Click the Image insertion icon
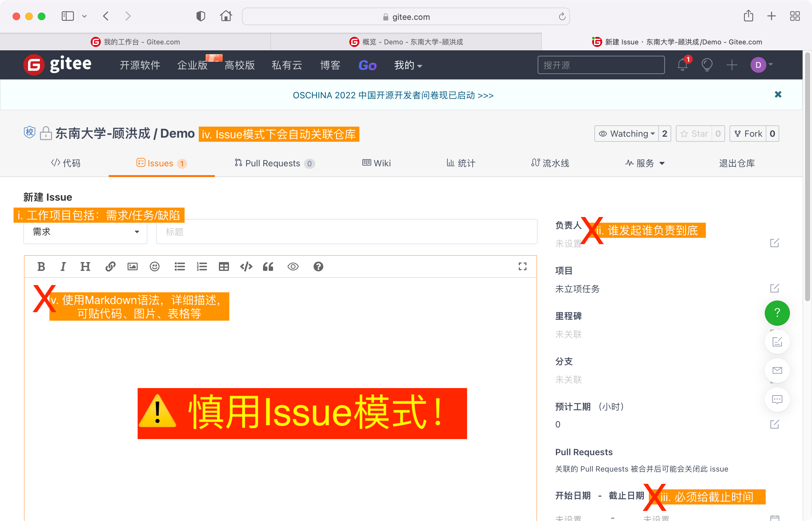 pyautogui.click(x=132, y=266)
